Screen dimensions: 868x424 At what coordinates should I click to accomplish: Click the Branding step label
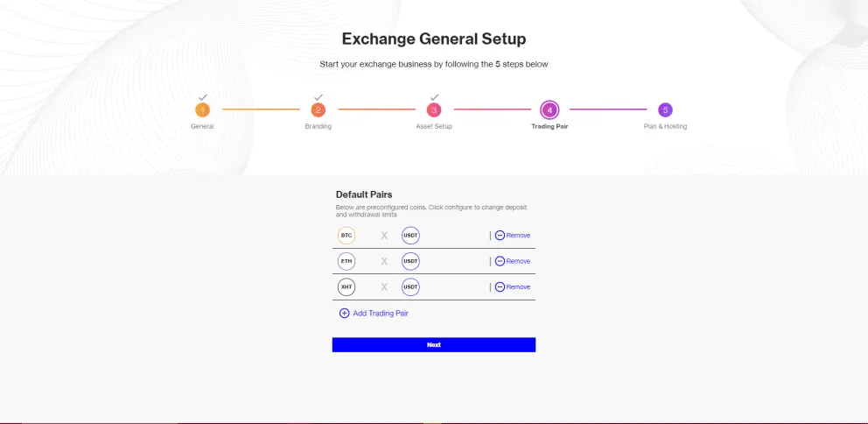318,126
